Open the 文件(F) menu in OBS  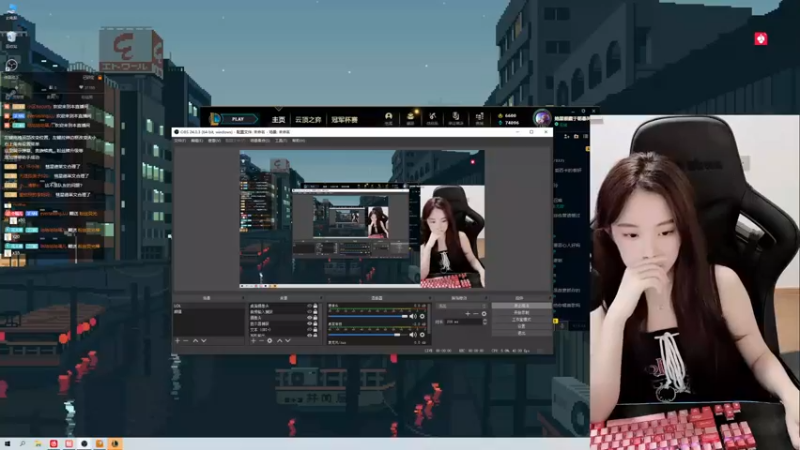pos(180,141)
